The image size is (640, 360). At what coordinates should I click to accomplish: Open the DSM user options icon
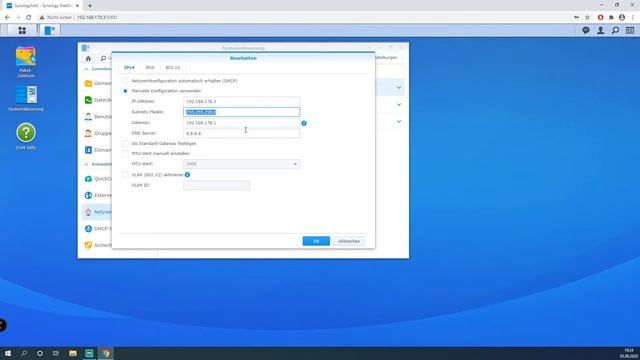coord(600,30)
